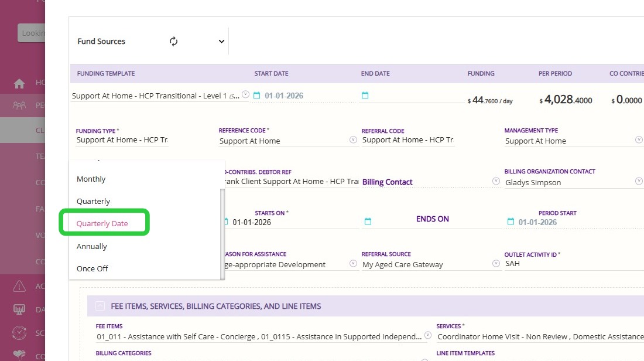Screen dimensions: 644x361
Task: Open the Start Date calendar picker
Action: coord(256,96)
